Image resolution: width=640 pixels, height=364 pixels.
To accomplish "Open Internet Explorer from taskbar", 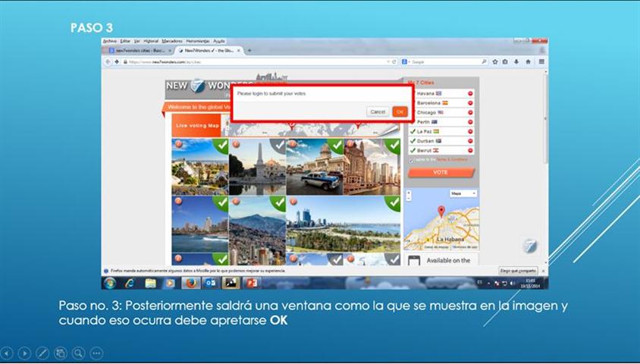I will (x=130, y=283).
